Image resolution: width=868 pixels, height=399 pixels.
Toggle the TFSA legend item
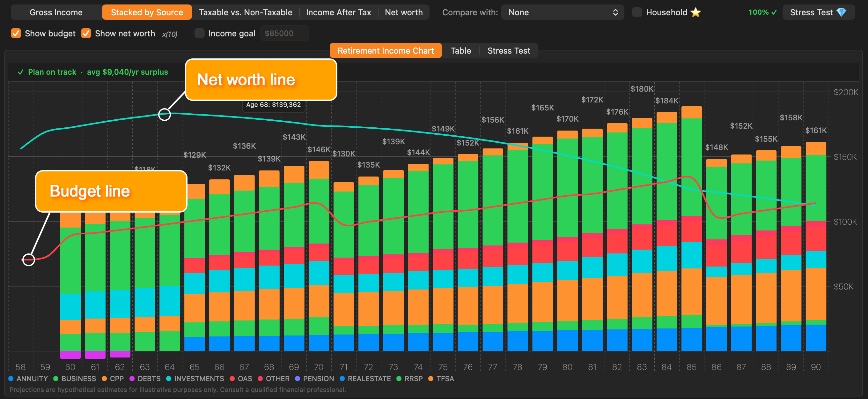pos(441,379)
